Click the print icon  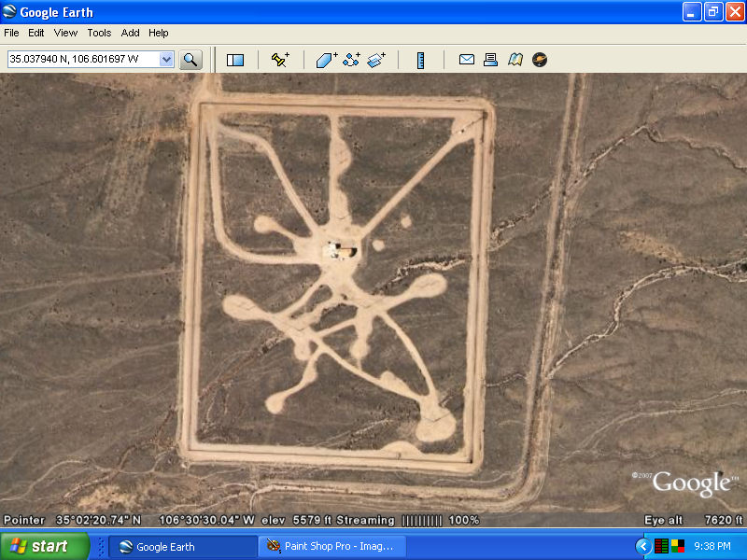(x=491, y=60)
